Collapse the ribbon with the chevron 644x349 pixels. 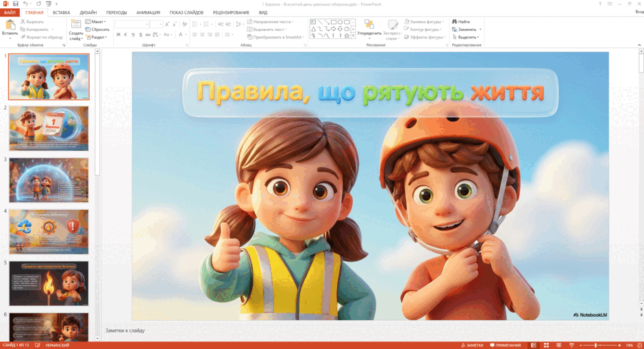pyautogui.click(x=639, y=45)
